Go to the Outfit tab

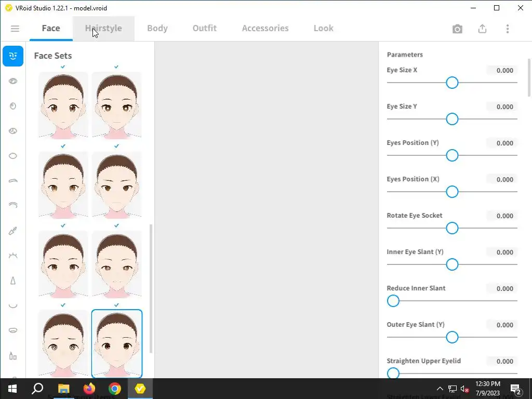tap(205, 28)
